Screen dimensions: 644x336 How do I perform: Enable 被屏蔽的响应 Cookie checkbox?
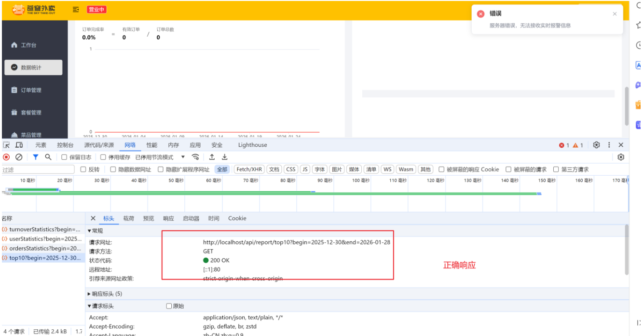(441, 169)
